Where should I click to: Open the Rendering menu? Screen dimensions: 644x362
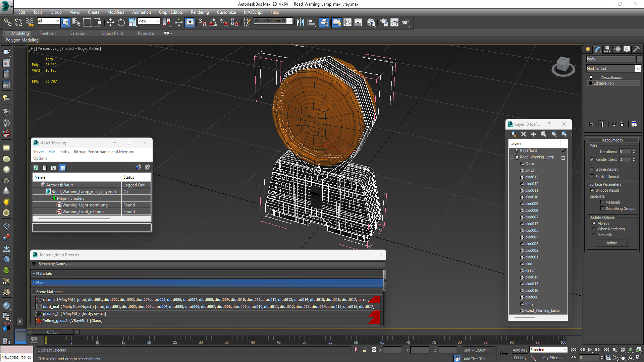pos(200,12)
